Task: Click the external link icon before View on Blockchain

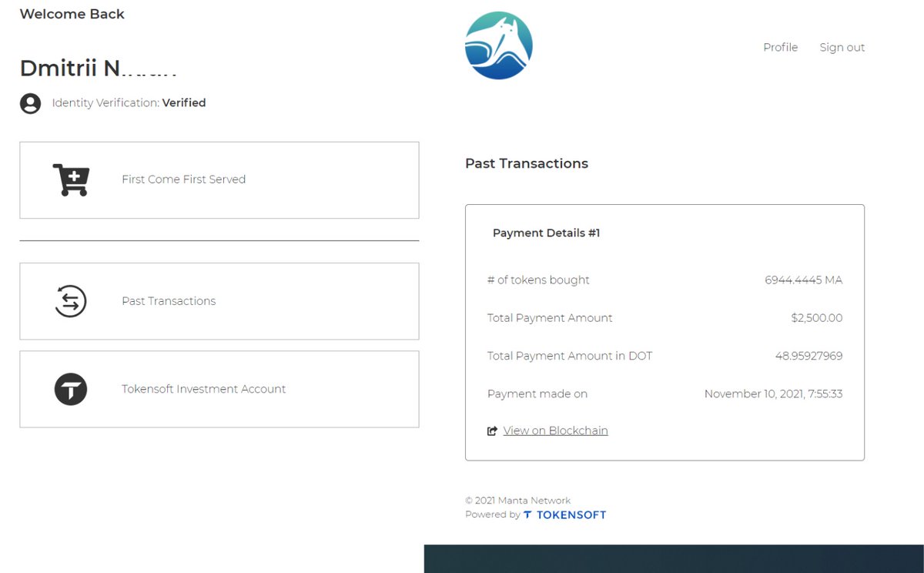Action: pos(492,431)
